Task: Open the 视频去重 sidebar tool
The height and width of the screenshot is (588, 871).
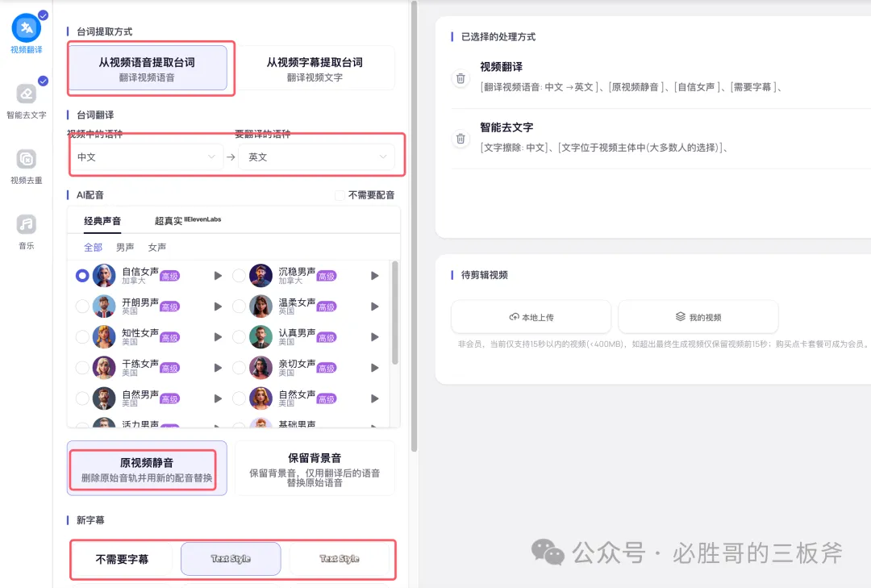Action: pyautogui.click(x=26, y=165)
